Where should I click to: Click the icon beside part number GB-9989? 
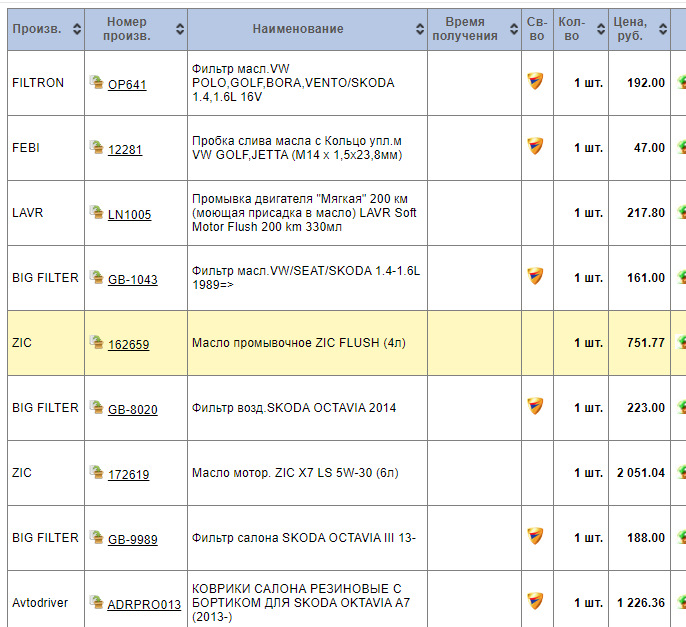tap(96, 536)
